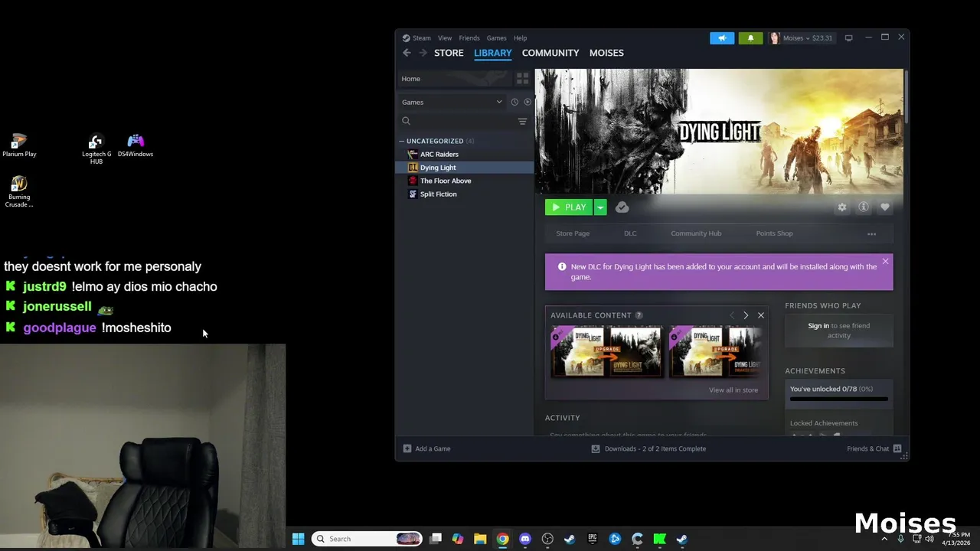Viewport: 980px width, 551px height.
Task: Open the Games menu
Action: pos(497,37)
